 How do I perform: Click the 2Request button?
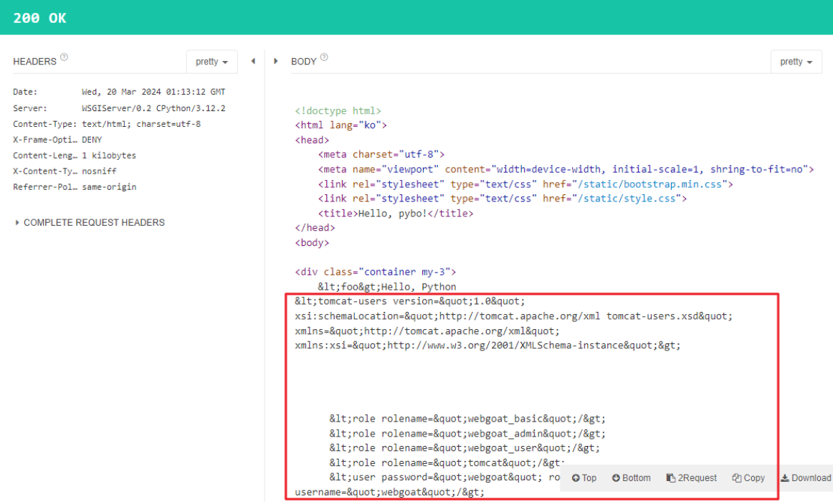[x=691, y=478]
